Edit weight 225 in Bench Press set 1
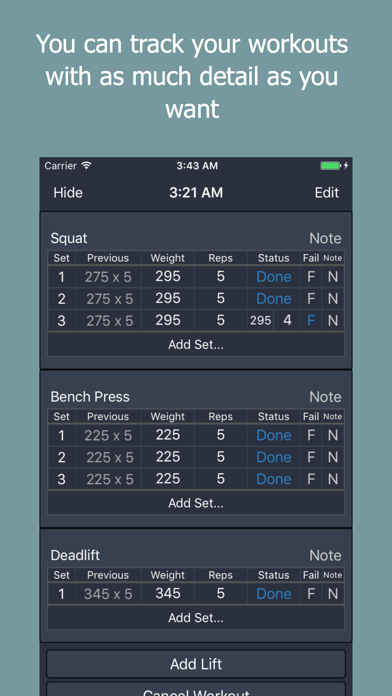The width and height of the screenshot is (392, 696). click(x=168, y=435)
